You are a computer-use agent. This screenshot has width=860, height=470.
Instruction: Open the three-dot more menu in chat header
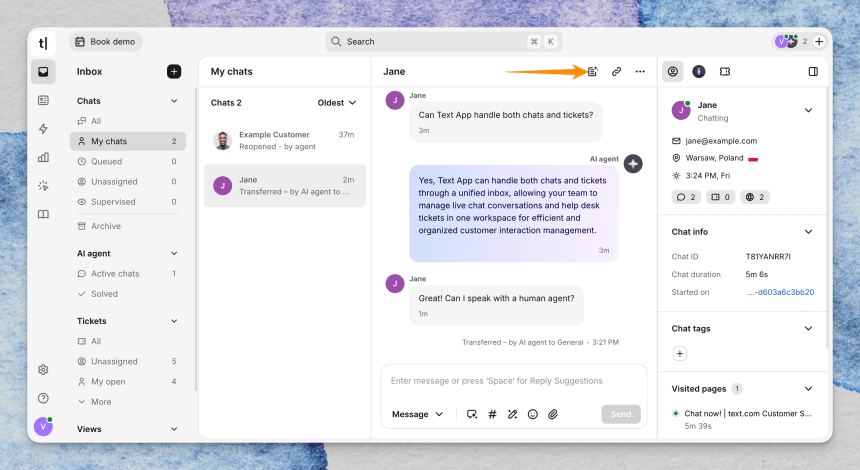(x=640, y=71)
